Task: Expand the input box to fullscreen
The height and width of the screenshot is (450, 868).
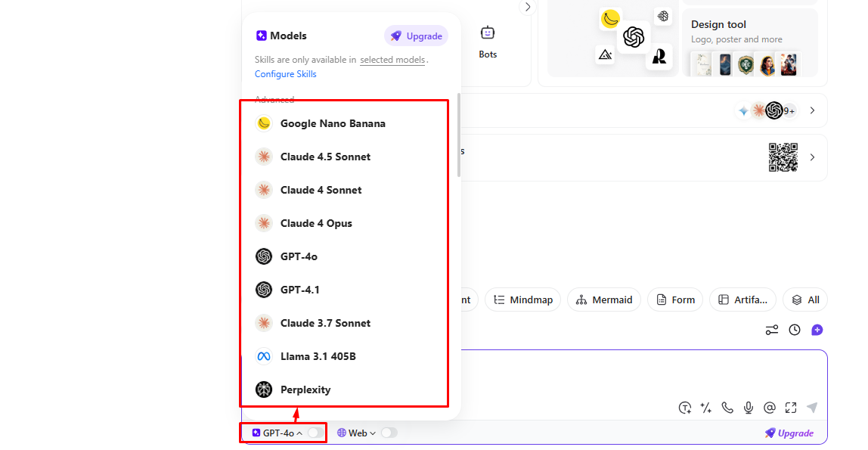Action: click(791, 408)
